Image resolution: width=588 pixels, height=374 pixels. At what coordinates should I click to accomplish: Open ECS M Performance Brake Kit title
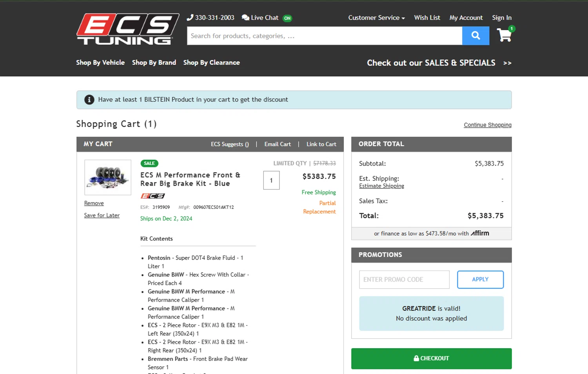tap(190, 179)
